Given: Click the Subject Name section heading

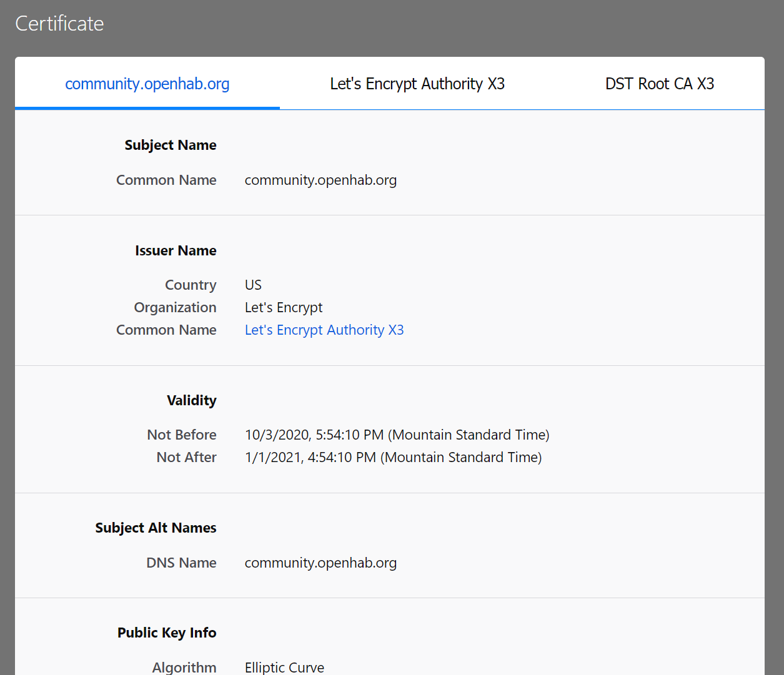Looking at the screenshot, I should click(x=170, y=145).
